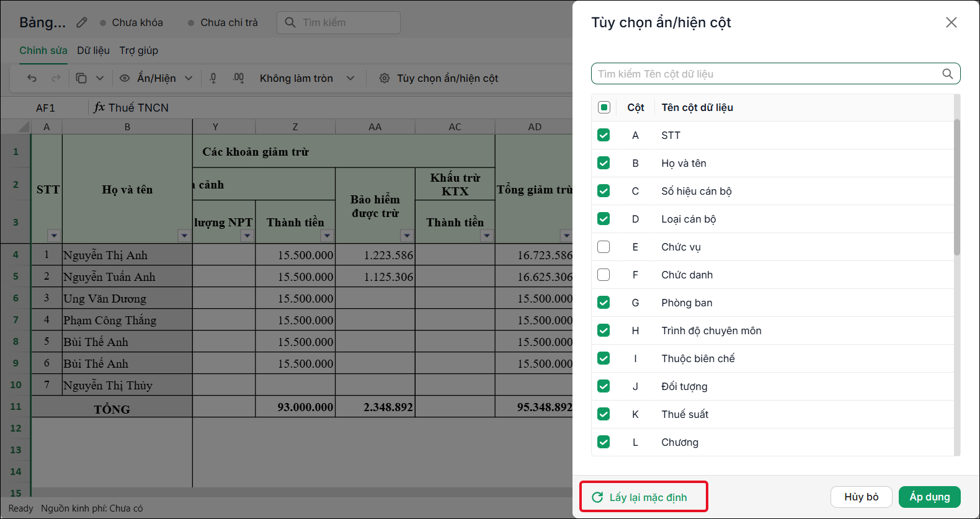
Task: Open the Thành tiền filter under Khấu trừ KTX
Action: pos(487,236)
